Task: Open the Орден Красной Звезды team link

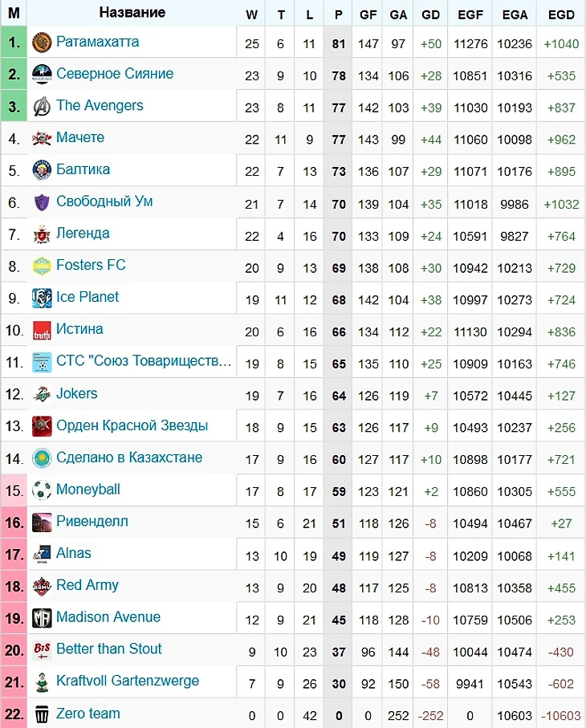Action: pyautogui.click(x=132, y=425)
